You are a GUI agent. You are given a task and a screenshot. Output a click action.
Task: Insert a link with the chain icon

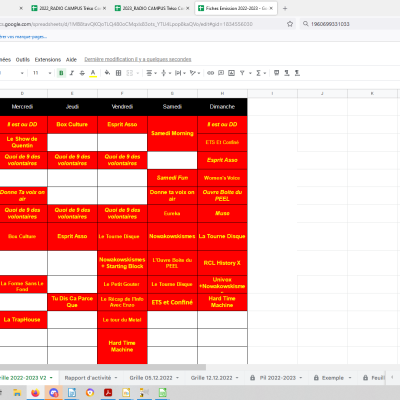coord(210,73)
